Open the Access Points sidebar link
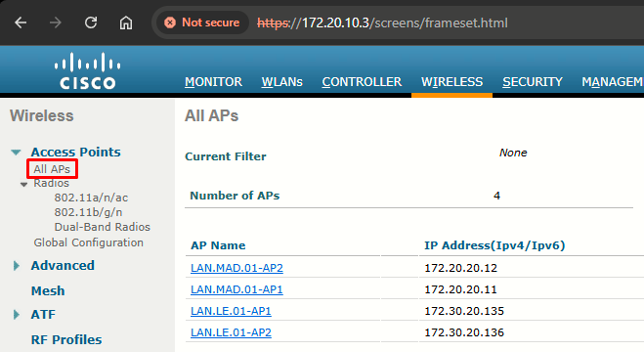 click(76, 152)
